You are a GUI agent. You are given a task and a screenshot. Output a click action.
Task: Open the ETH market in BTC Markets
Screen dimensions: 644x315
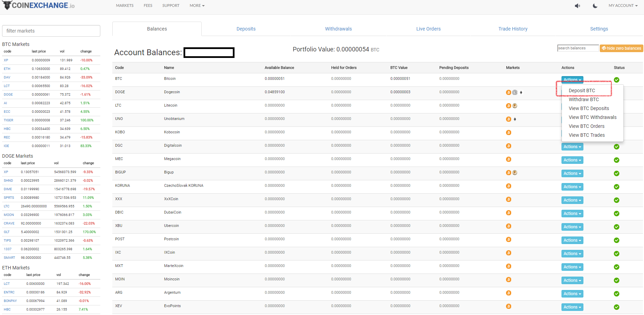click(x=7, y=69)
